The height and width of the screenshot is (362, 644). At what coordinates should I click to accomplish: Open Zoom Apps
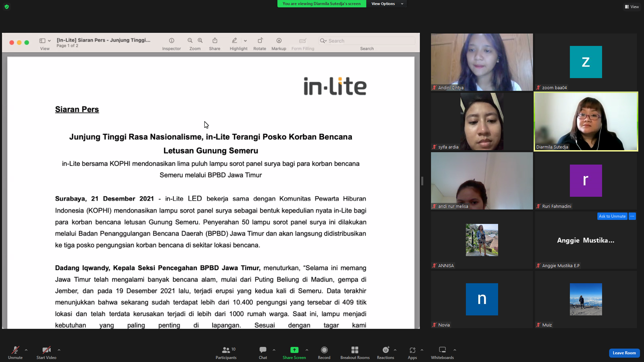tap(412, 353)
